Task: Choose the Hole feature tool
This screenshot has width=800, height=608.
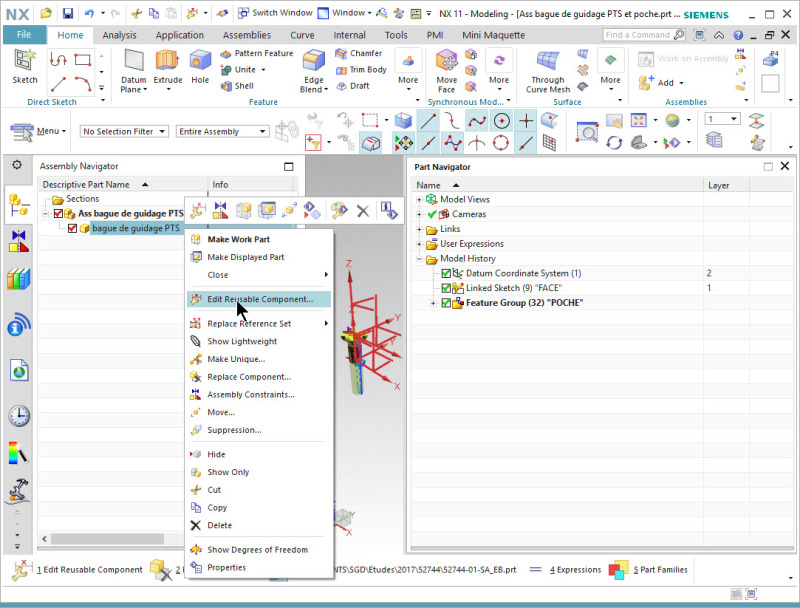Action: click(x=200, y=66)
